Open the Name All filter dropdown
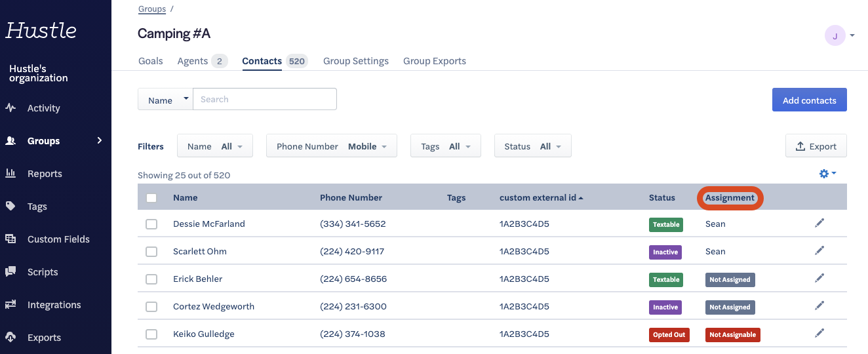868x354 pixels. pyautogui.click(x=215, y=146)
